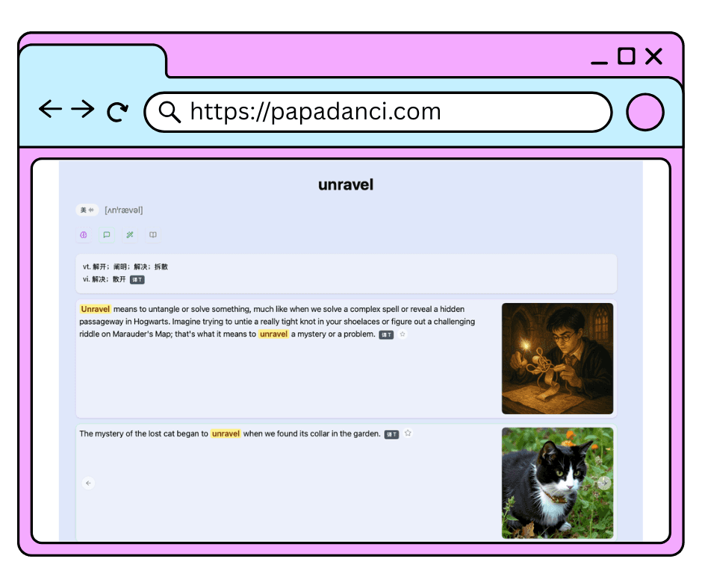
Task: Click the purple brain icon button
Action: (x=84, y=235)
